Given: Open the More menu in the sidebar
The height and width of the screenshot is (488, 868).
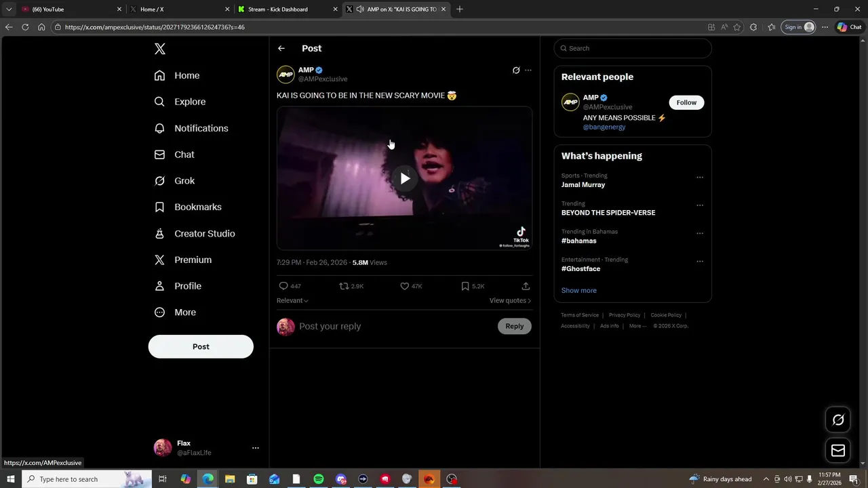Looking at the screenshot, I should coord(175,312).
